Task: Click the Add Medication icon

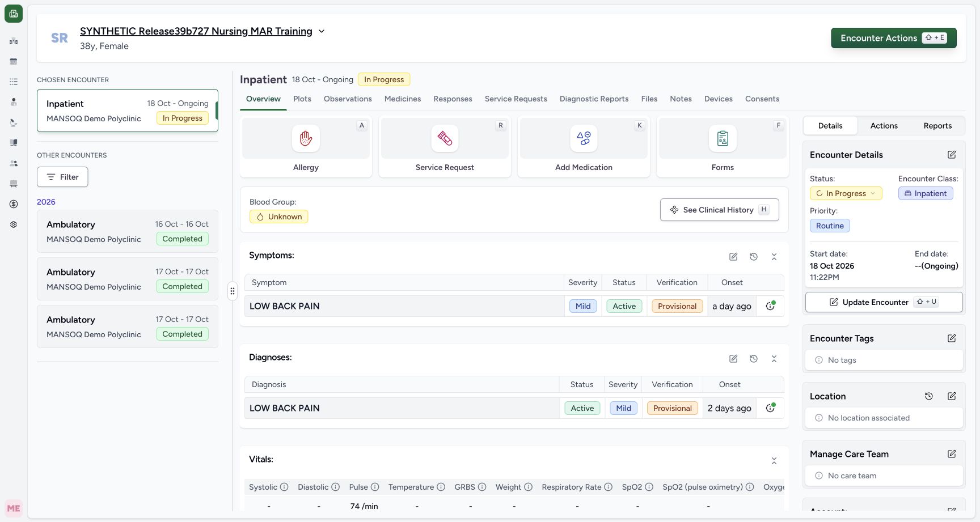Action: click(x=584, y=138)
